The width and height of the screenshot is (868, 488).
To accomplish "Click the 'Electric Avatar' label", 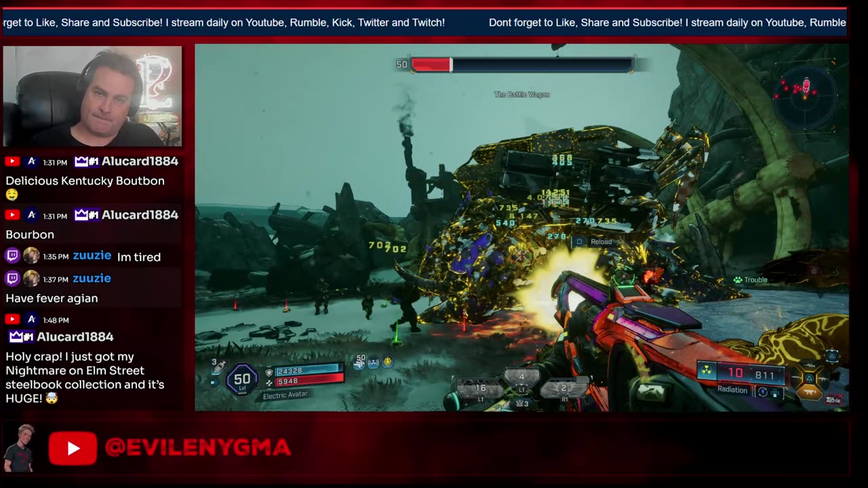I will point(285,394).
